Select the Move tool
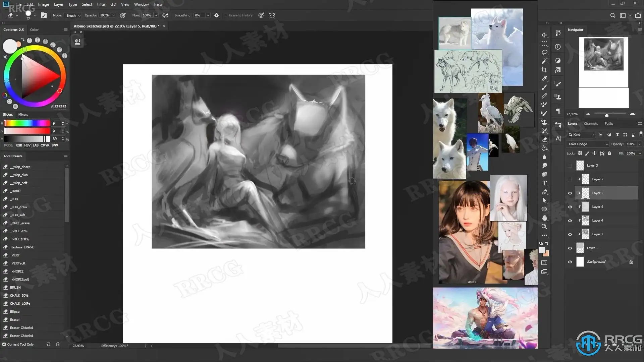Viewport: 644px width, 362px height. (x=544, y=35)
